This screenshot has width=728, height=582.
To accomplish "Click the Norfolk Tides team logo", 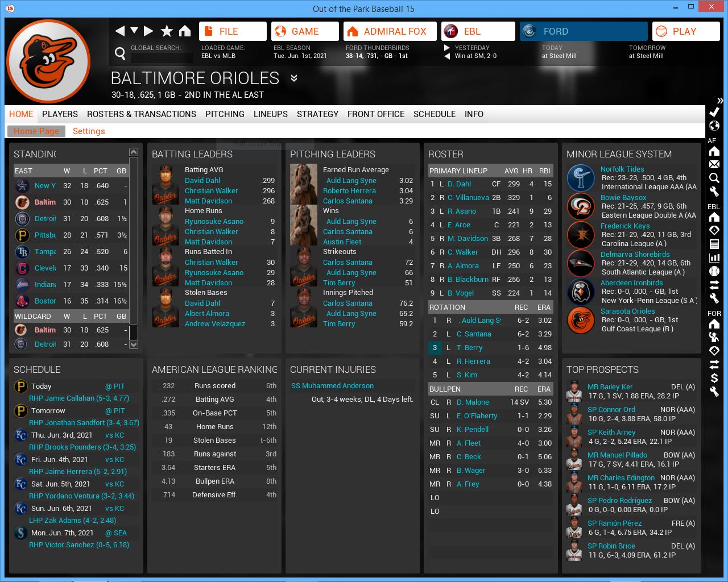I will tap(581, 178).
